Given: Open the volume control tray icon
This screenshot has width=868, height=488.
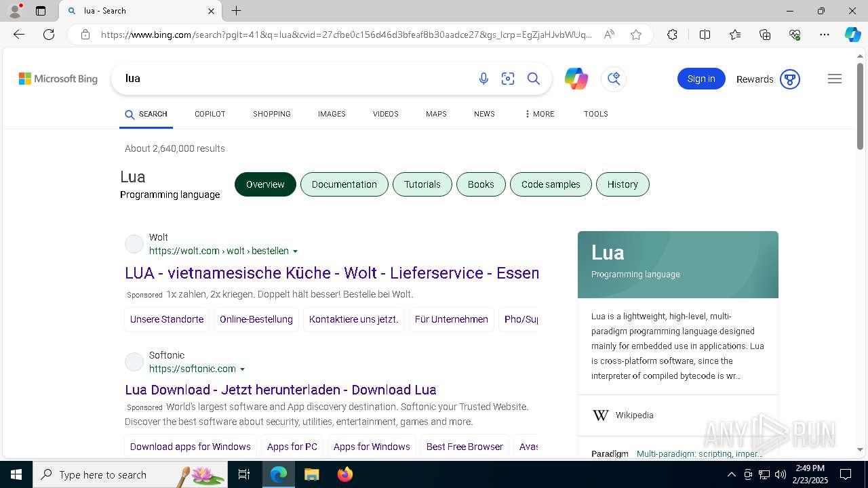Looking at the screenshot, I should click(x=781, y=474).
